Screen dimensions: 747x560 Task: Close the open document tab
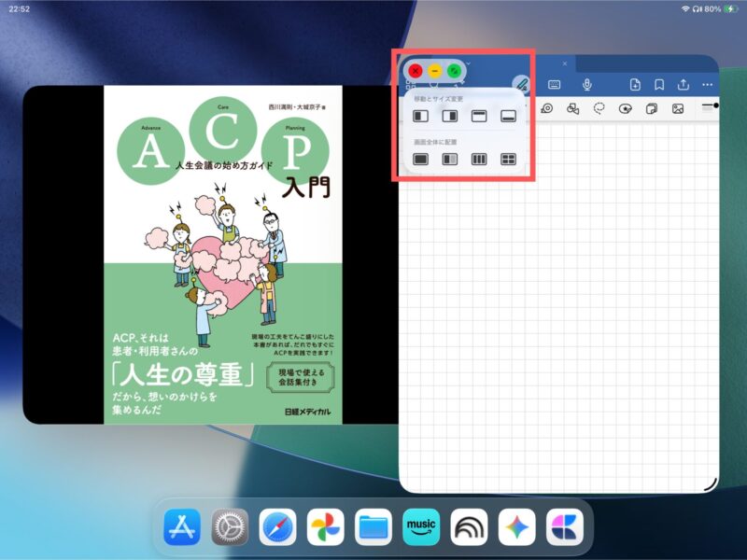[564, 63]
